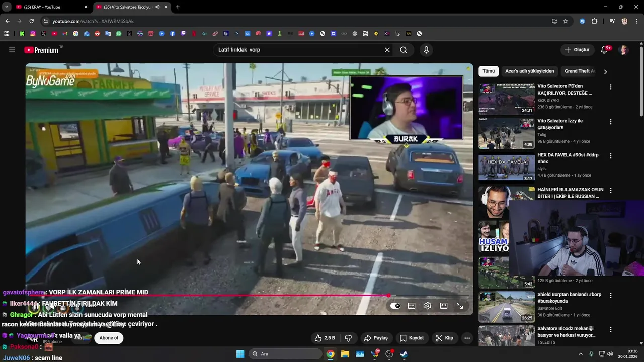The width and height of the screenshot is (644, 362).
Task: Click the Kaydet save button
Action: (412, 338)
